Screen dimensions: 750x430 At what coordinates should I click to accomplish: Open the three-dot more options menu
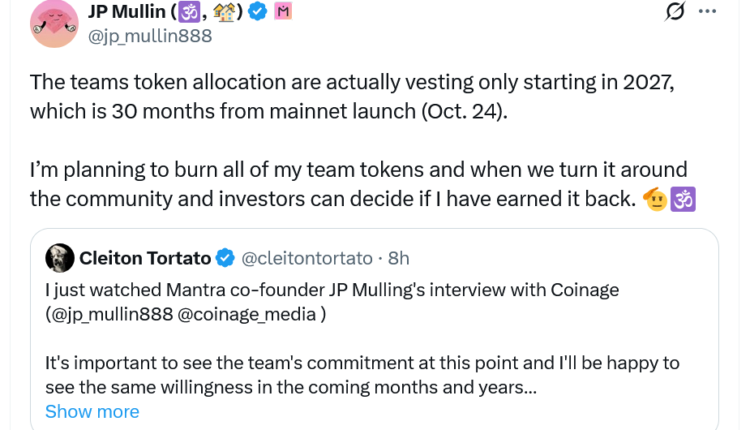pyautogui.click(x=707, y=12)
